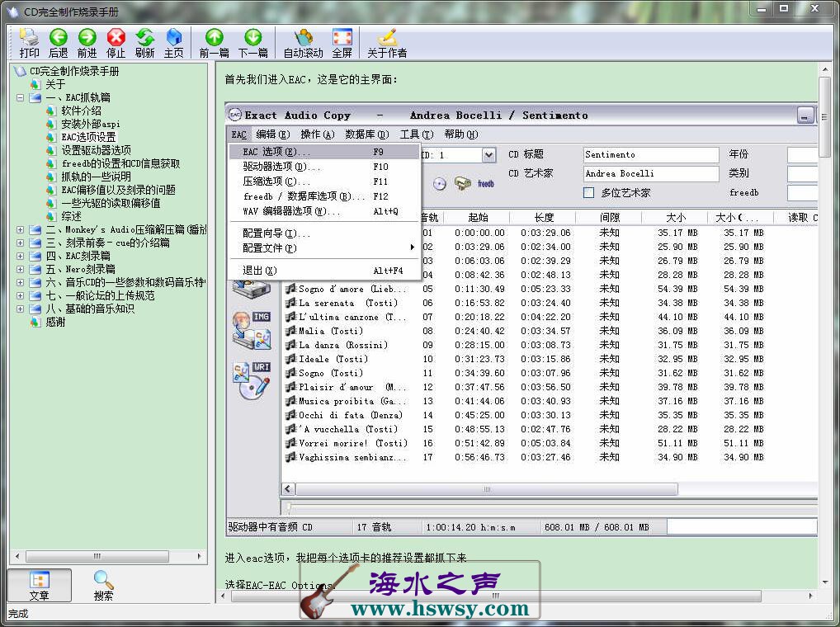Screen dimensions: 840x627
Task: Refresh the page with 刷新 icon
Action: (144, 42)
